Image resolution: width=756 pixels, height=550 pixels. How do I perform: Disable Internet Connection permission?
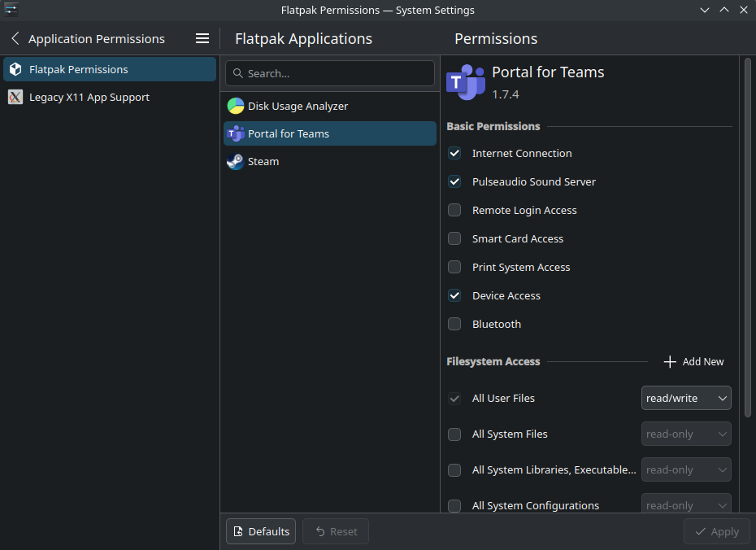click(454, 153)
